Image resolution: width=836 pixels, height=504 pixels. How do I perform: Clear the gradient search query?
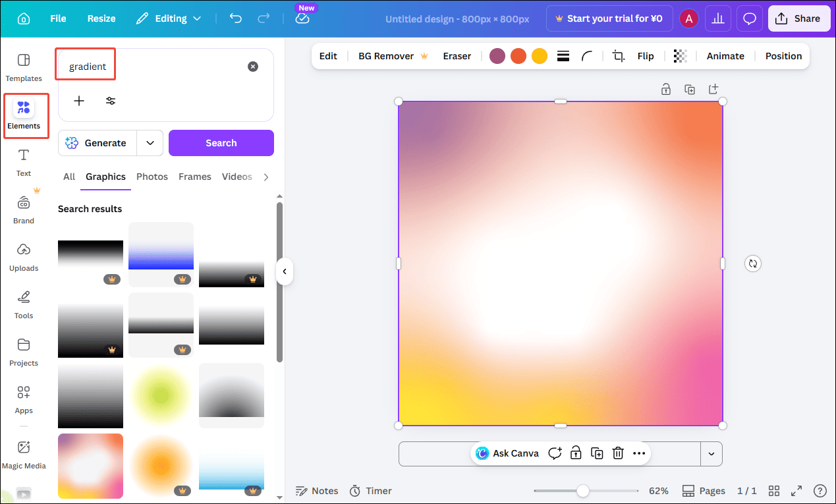point(253,66)
